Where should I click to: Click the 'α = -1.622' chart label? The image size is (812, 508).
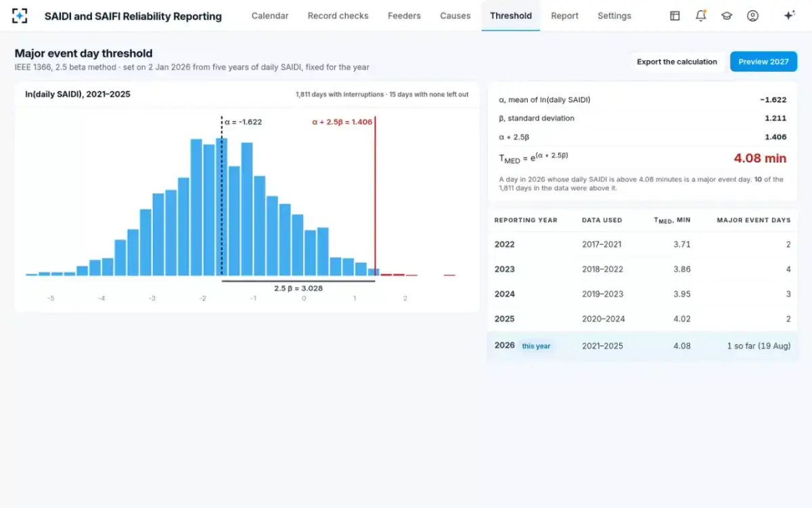(x=244, y=122)
